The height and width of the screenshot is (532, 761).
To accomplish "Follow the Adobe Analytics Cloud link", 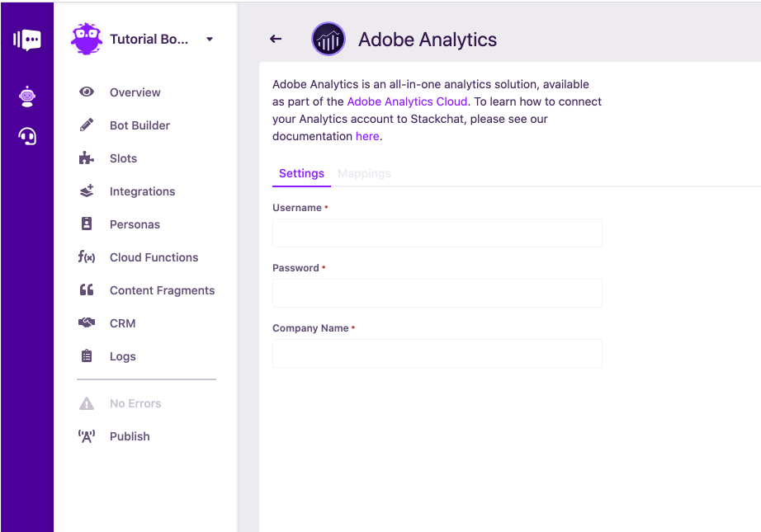I will click(407, 101).
